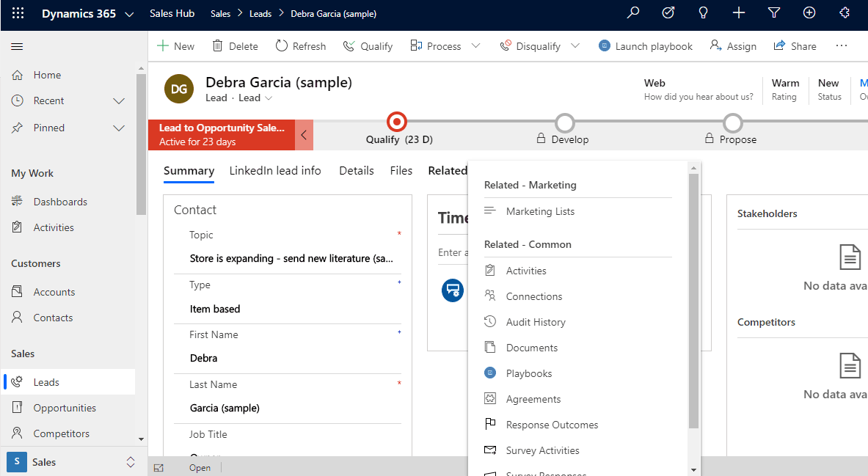Collapse the process flow with the left arrow
The height and width of the screenshot is (476, 868).
[x=304, y=135]
